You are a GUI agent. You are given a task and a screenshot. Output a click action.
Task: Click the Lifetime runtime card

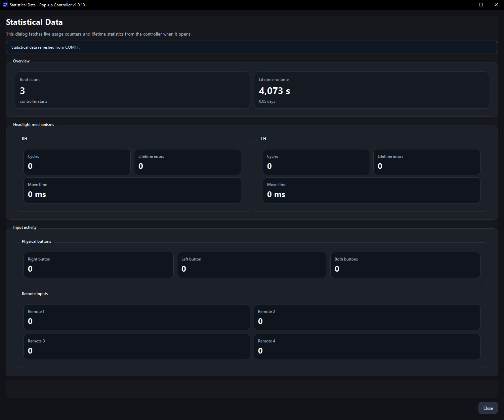coord(371,90)
